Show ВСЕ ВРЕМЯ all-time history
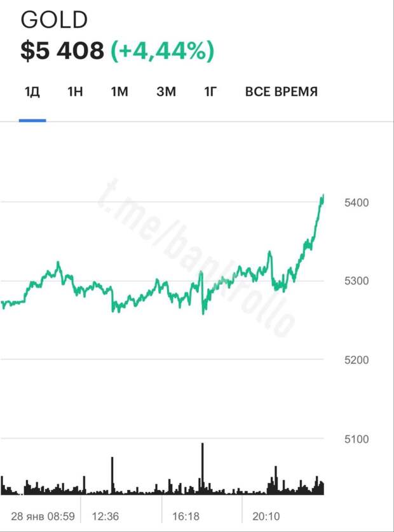Screen dimensions: 394x532 click(x=282, y=91)
